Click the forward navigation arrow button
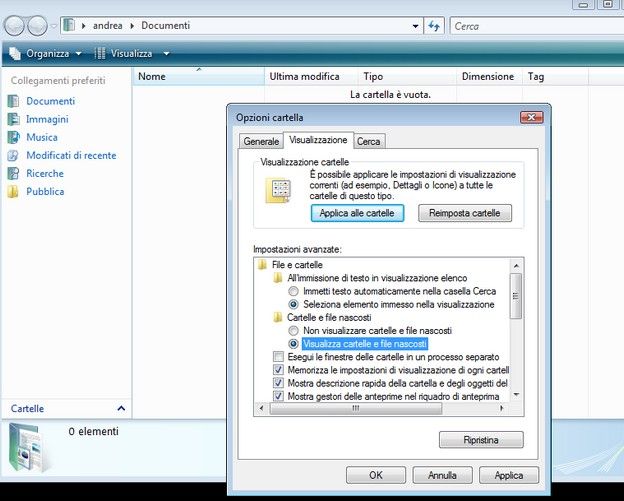This screenshot has height=501, width=624. click(x=37, y=26)
